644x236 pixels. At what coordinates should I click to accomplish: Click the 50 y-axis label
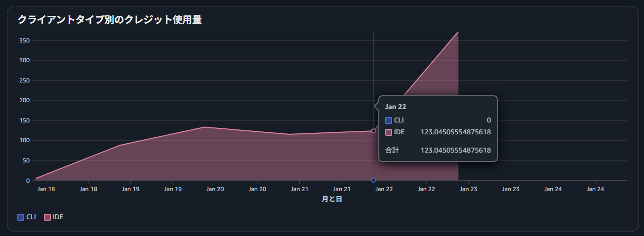tap(26, 160)
